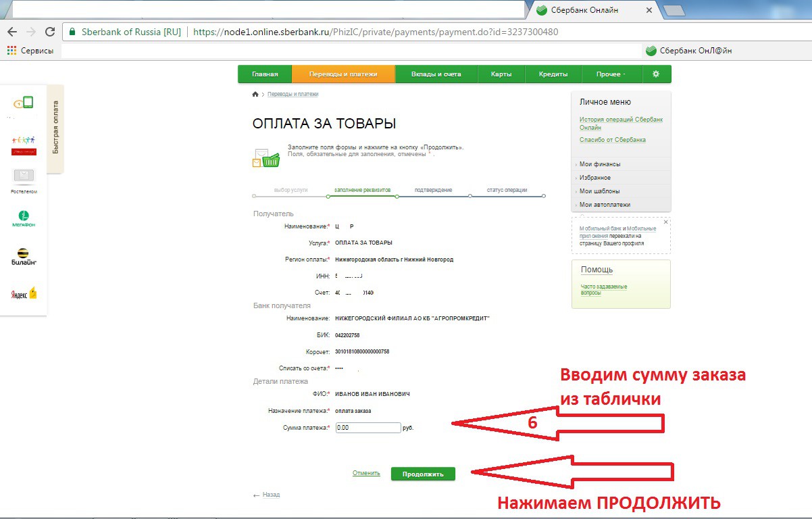This screenshot has height=519, width=812.
Task: Click the Отменить link
Action: point(366,473)
